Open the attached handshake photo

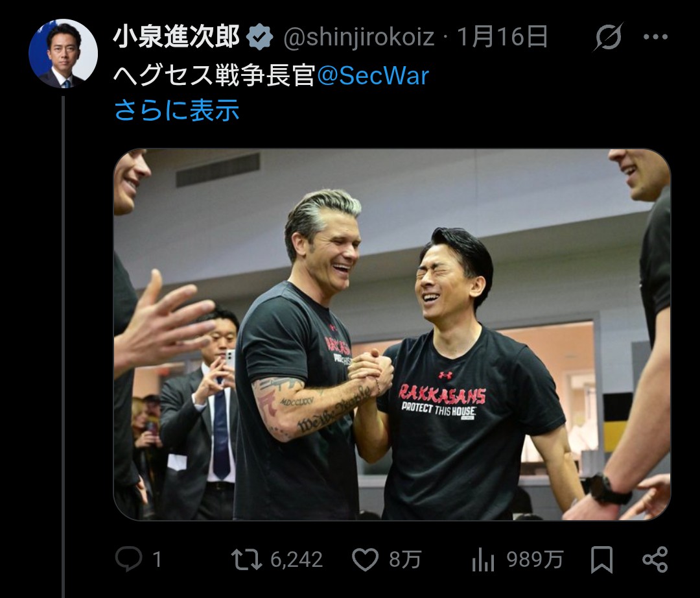pos(392,335)
